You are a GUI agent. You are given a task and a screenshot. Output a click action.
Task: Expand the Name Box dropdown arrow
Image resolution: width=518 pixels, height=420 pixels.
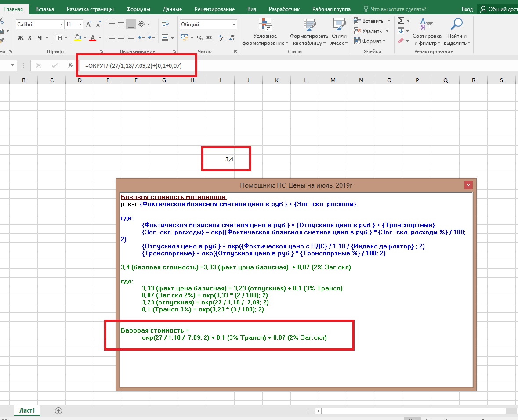[x=12, y=65]
